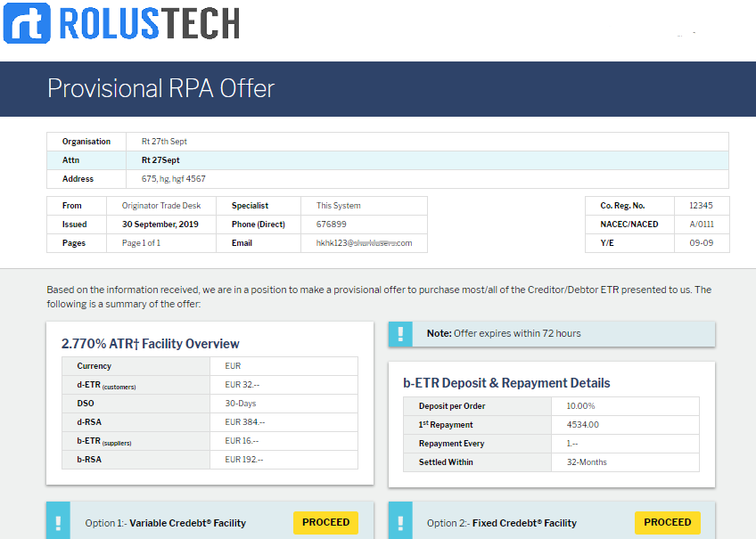Screen dimensions: 756x539
Task: Click DSO value '30-Days'
Action: 241,404
